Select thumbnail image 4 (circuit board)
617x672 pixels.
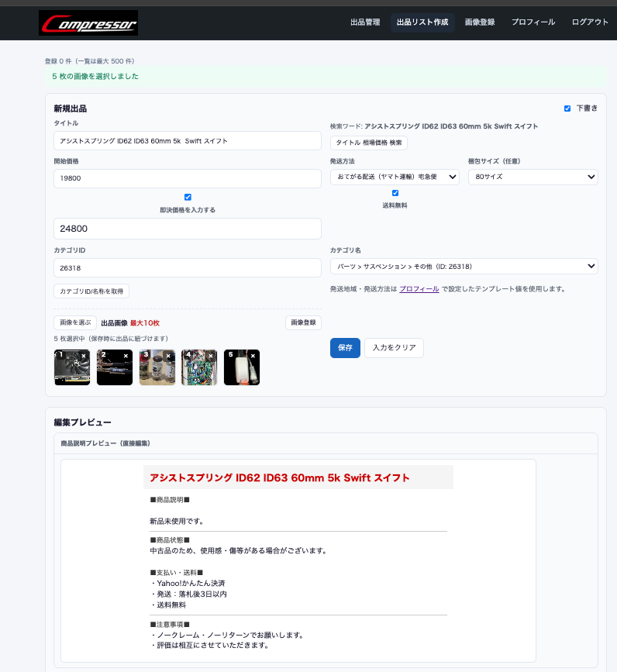point(199,367)
